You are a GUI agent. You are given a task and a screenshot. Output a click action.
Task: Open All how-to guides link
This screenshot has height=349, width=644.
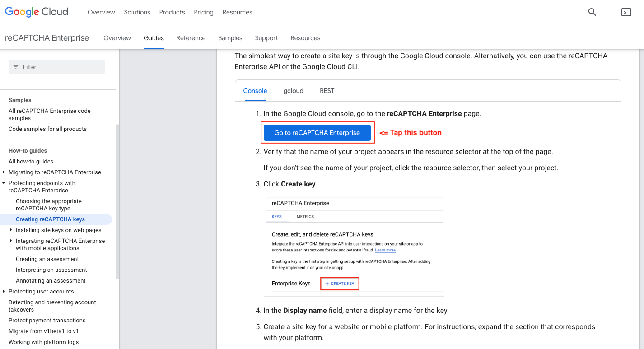(x=31, y=162)
